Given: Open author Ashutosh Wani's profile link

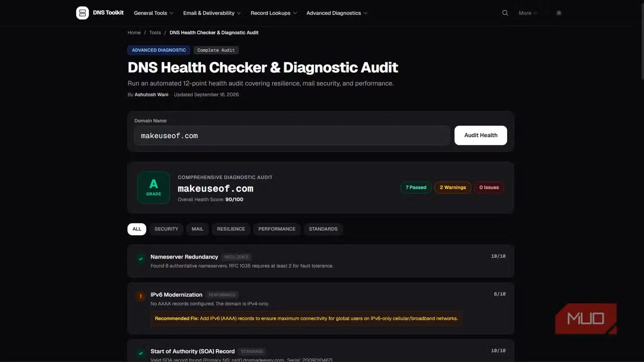Looking at the screenshot, I should (152, 95).
